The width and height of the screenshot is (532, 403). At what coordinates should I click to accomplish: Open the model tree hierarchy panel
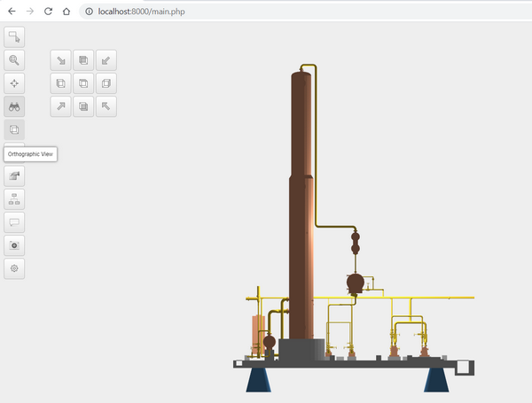click(15, 198)
